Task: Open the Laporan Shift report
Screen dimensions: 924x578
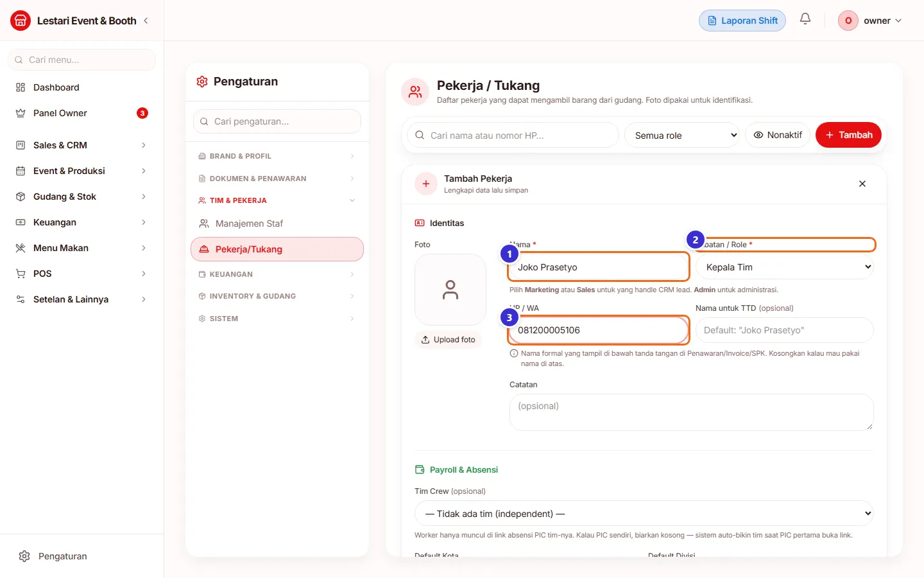Action: [x=742, y=21]
